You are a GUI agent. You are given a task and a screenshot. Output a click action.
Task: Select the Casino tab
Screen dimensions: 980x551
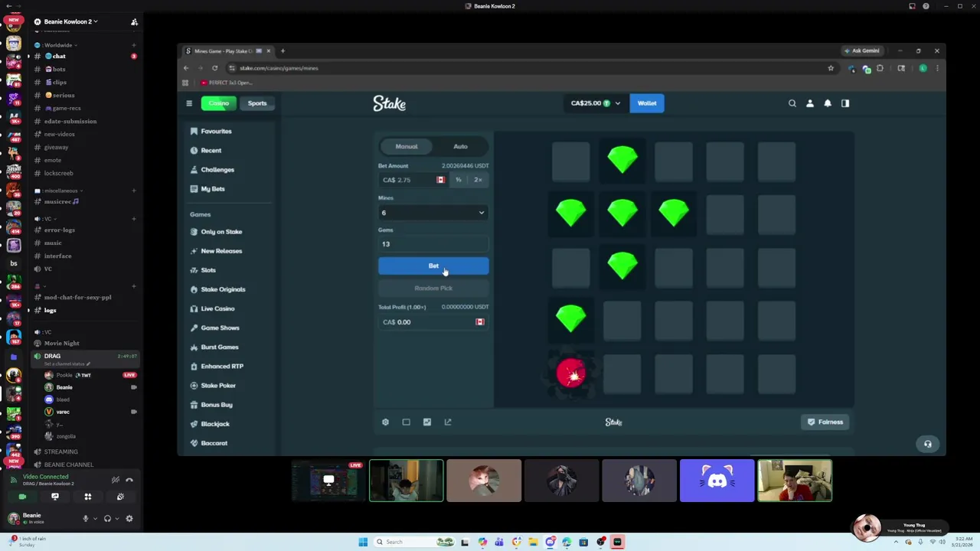pos(219,103)
